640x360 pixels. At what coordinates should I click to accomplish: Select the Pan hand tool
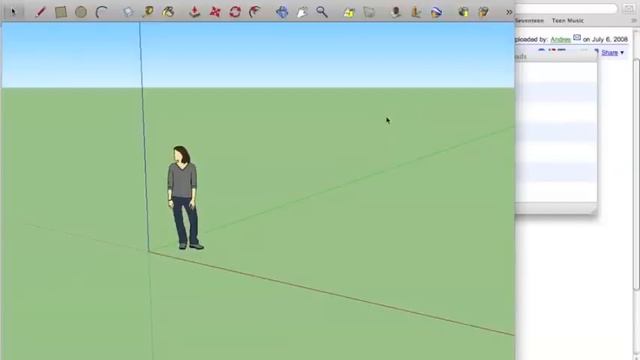[302, 12]
